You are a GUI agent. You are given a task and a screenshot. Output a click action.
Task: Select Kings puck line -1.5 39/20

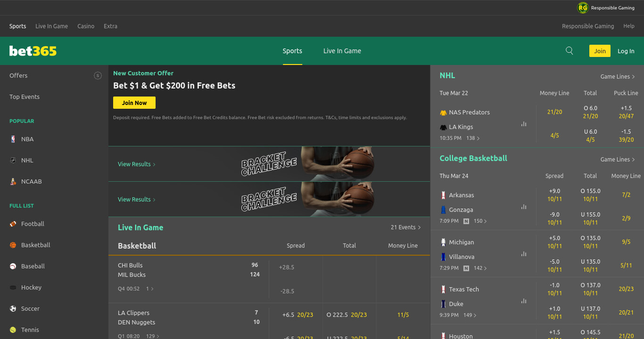[626, 136]
